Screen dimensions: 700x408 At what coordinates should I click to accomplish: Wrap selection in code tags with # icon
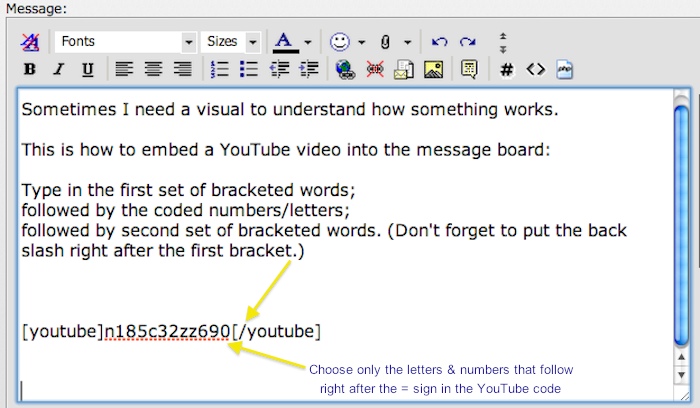[x=507, y=69]
